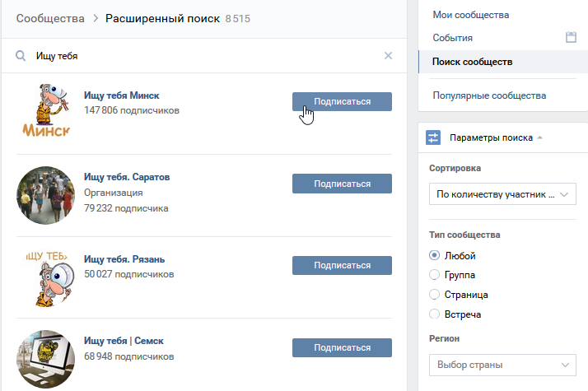Viewport: 588px width, 391px height.
Task: Click the search parameters filter icon
Action: (x=433, y=137)
